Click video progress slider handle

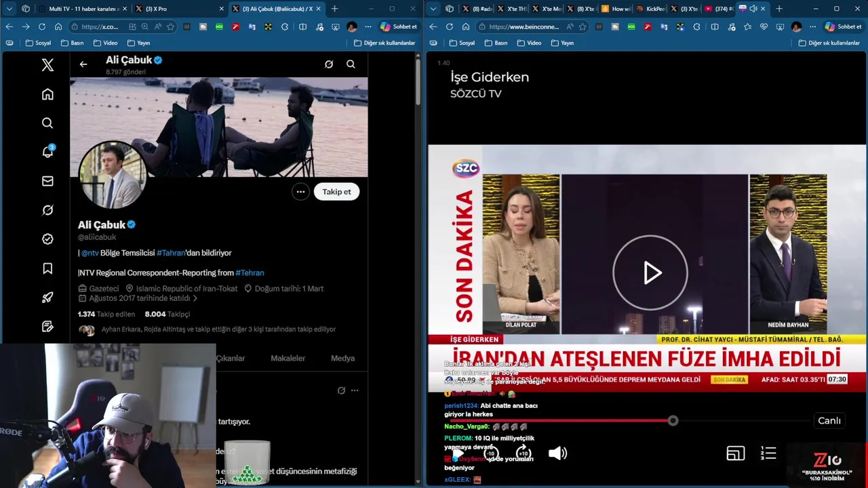click(673, 421)
